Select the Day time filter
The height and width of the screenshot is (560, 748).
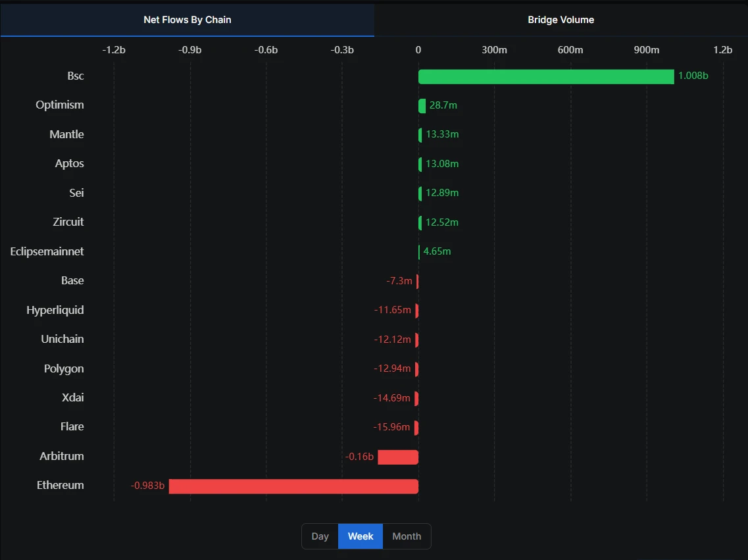(x=320, y=536)
